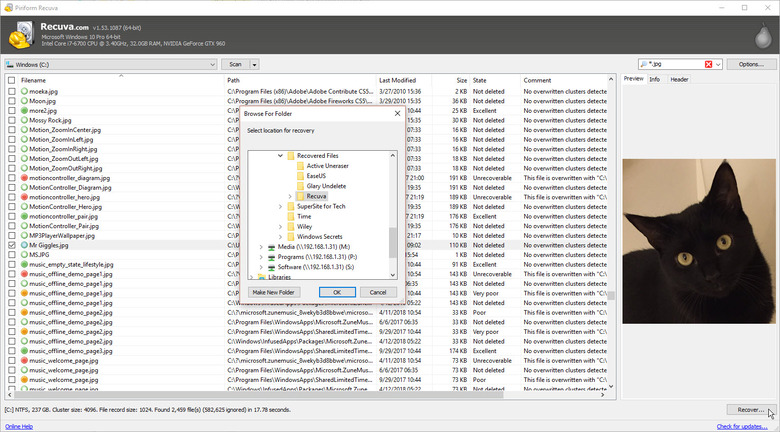This screenshot has height=432, width=780.
Task: Click the EaseUS folder icon
Action: pos(300,176)
